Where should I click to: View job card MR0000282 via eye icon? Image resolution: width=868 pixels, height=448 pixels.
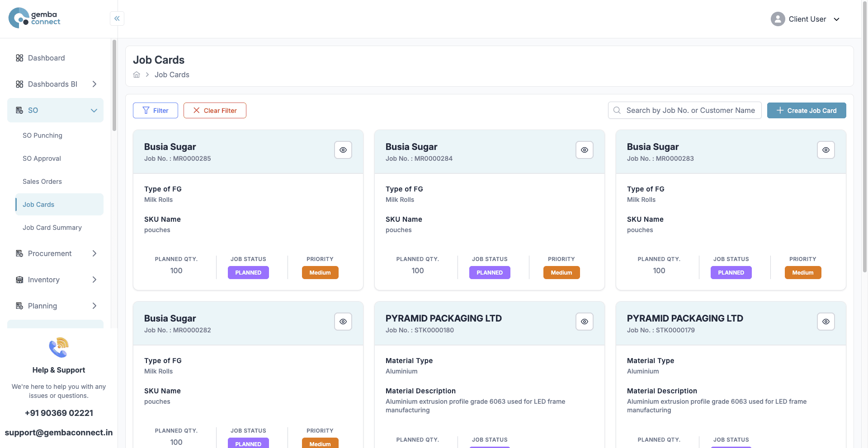[x=343, y=322]
